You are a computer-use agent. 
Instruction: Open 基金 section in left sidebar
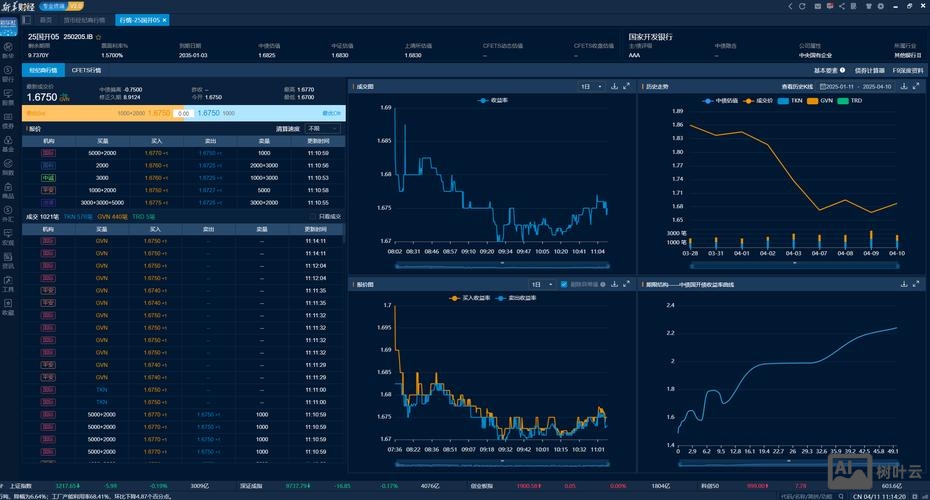(x=8, y=147)
